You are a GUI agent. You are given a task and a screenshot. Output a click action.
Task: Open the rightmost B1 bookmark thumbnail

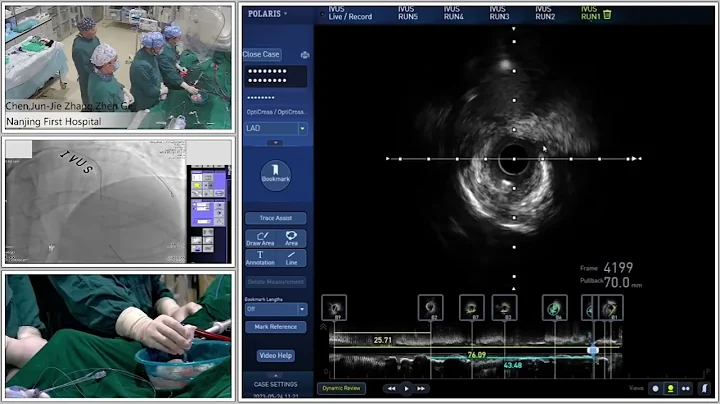(x=611, y=308)
